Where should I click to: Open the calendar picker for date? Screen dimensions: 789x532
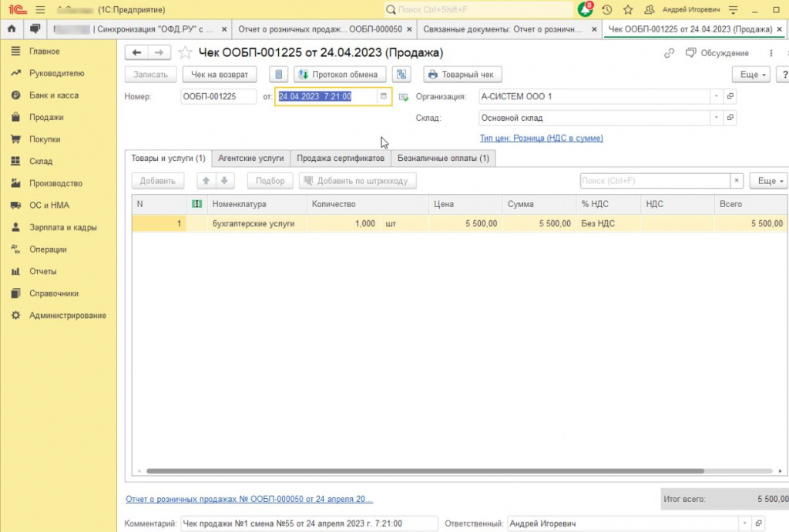384,96
